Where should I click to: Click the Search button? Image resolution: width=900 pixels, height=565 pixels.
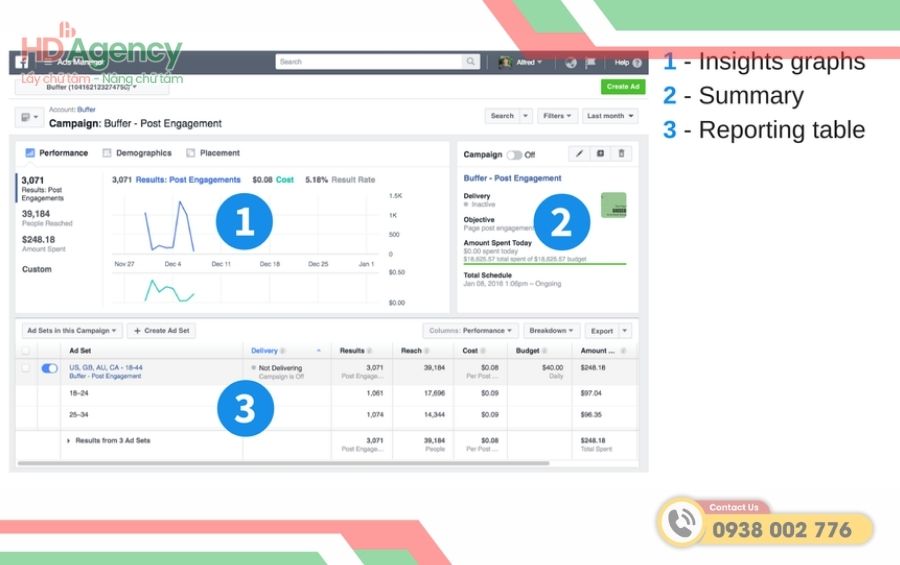(502, 116)
